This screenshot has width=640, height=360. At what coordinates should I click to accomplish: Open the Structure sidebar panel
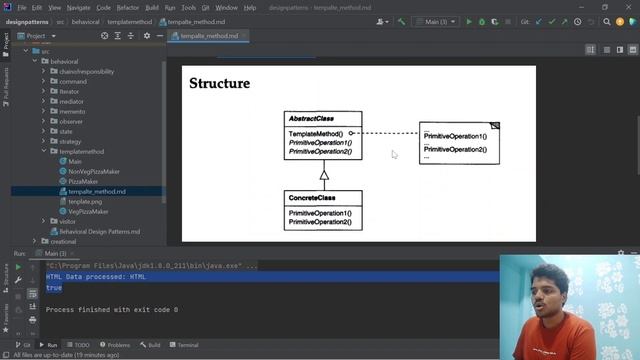[x=6, y=278]
